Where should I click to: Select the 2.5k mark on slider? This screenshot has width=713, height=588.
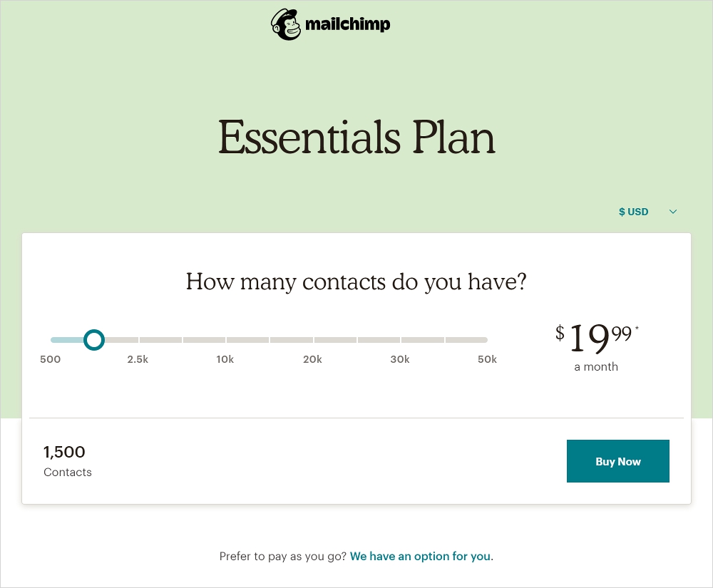click(138, 359)
